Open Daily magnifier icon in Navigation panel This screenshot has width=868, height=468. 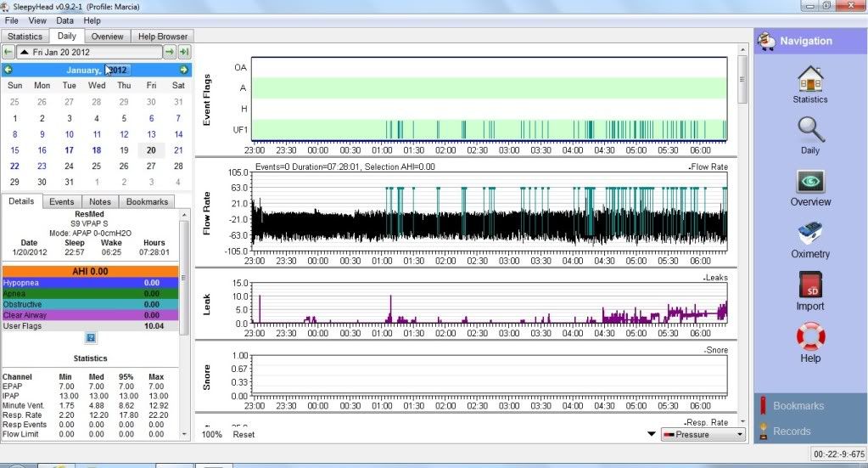[809, 130]
